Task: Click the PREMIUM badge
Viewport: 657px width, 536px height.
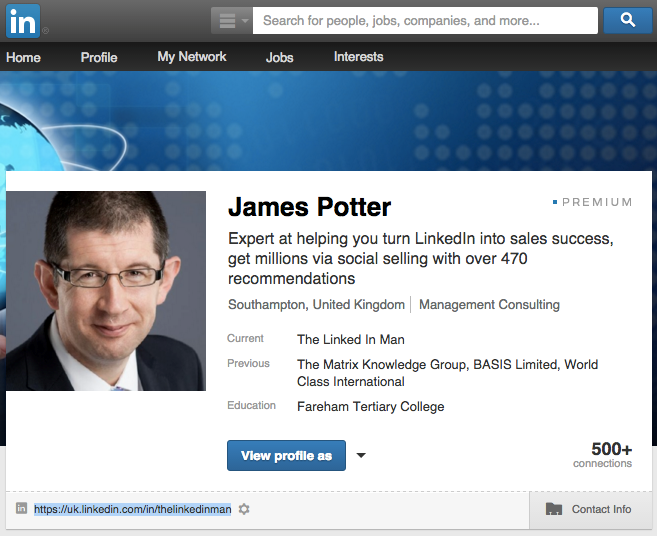Action: point(592,202)
